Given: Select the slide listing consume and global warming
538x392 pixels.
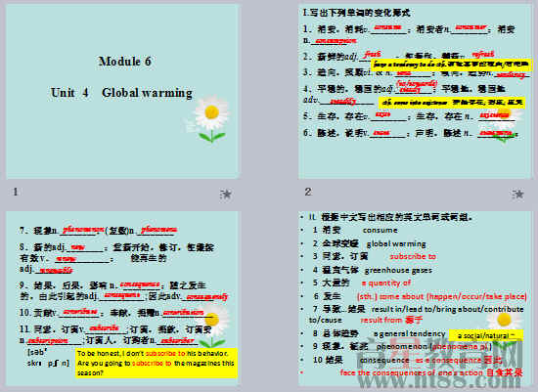Looking at the screenshot, I should pyautogui.click(x=415, y=298).
